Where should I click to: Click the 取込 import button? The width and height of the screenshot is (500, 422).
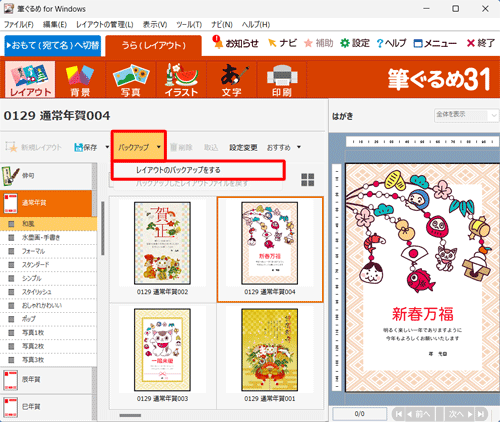(211, 147)
